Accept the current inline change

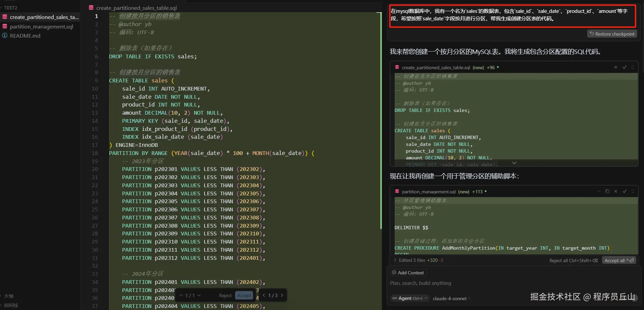point(244,295)
